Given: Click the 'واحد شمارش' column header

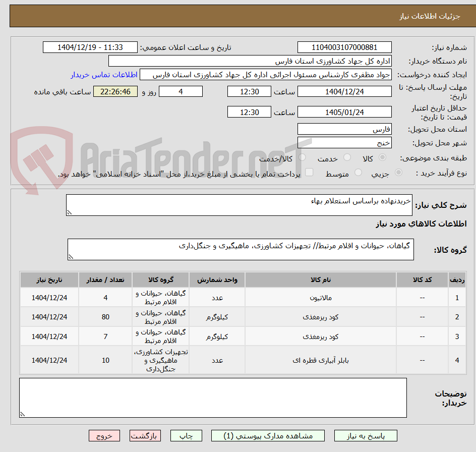Looking at the screenshot, I should [217, 280].
